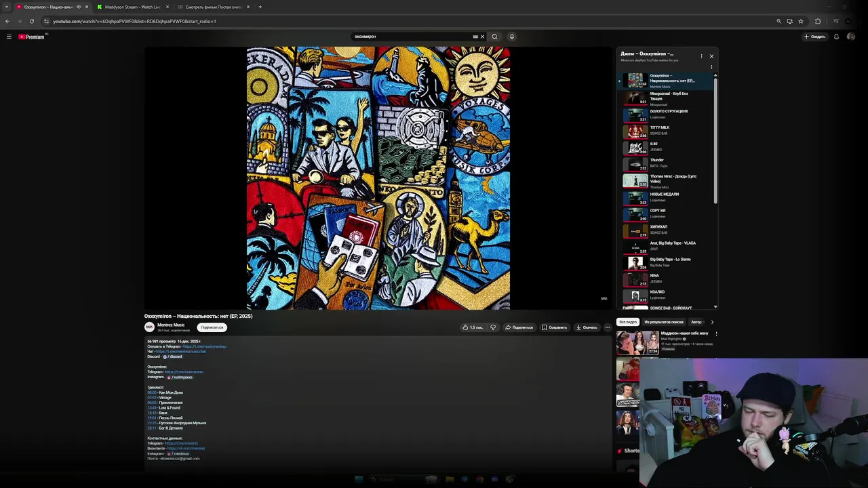Open the three-dot menu beside the playing Oxxxymiron item

click(711, 67)
